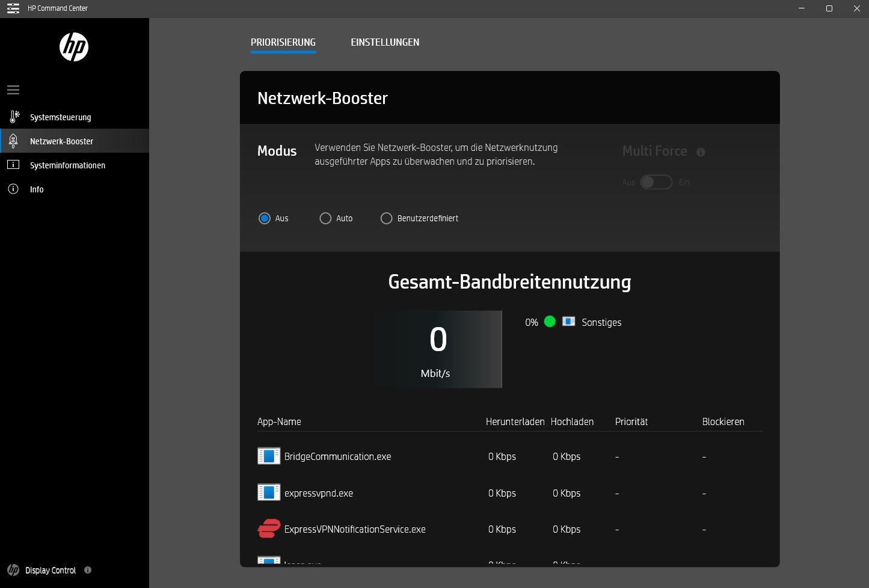Select the Aus mode radio button

(x=265, y=218)
